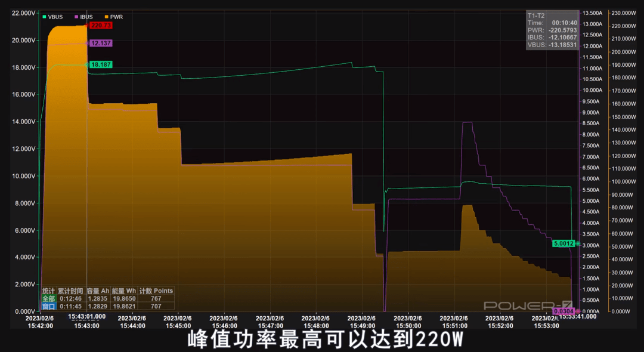The image size is (644, 352).
Task: Select the green 18.187 voltage marker label
Action: [101, 65]
